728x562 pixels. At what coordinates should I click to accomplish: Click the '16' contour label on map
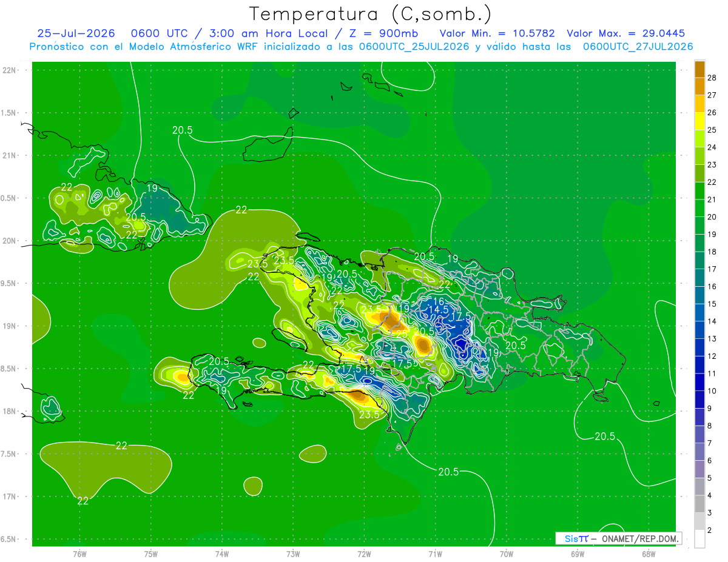tap(439, 301)
